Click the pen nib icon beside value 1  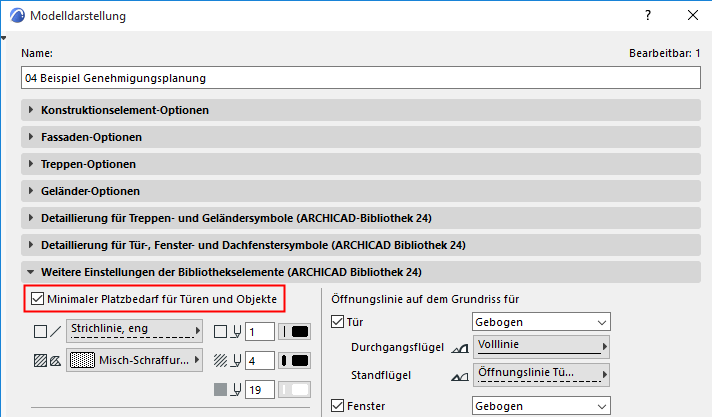click(x=236, y=332)
